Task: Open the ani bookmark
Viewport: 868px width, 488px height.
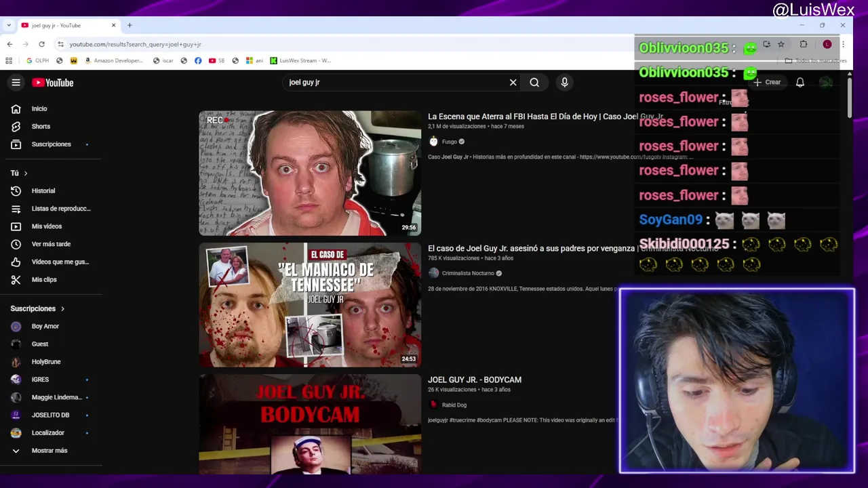Action: click(x=254, y=61)
